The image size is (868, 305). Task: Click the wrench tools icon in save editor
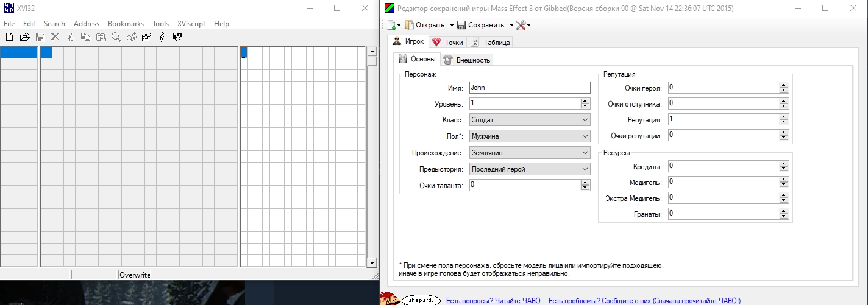click(521, 25)
